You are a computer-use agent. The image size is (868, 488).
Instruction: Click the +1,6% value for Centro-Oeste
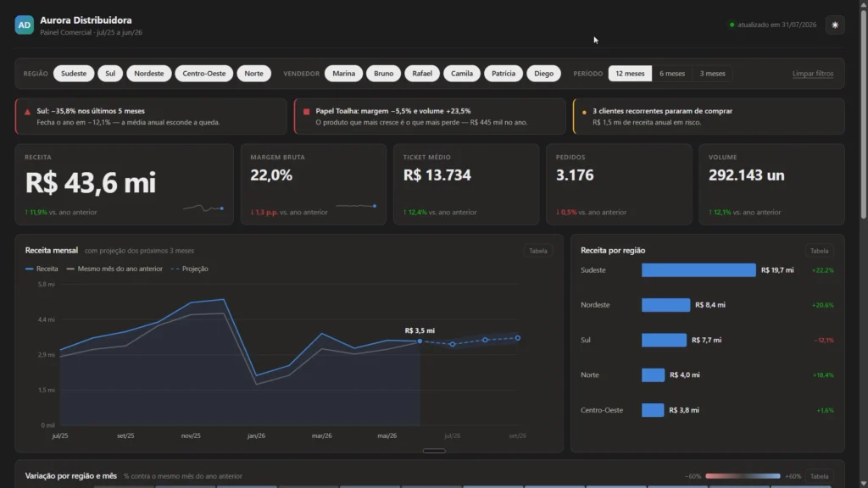click(x=826, y=411)
